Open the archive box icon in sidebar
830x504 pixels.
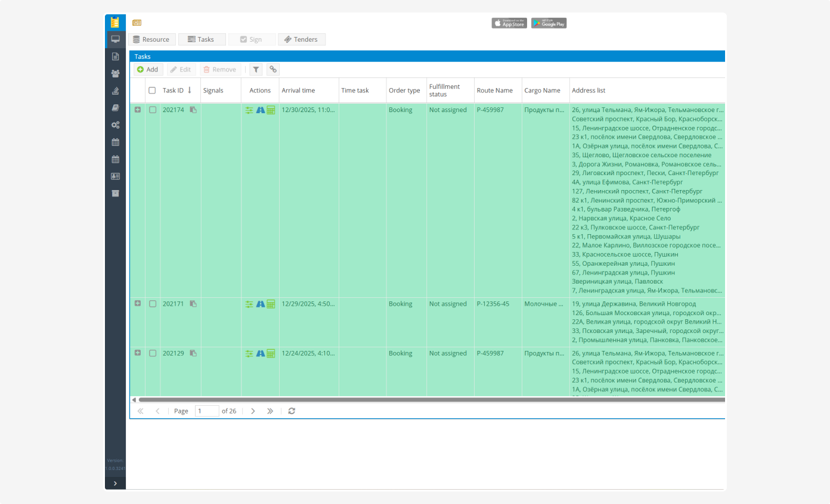[x=115, y=194]
